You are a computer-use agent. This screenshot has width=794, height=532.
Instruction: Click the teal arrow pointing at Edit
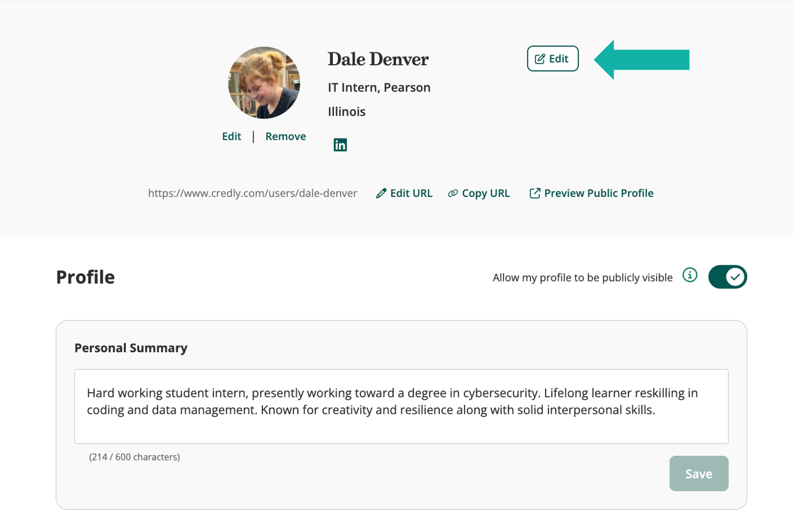point(642,60)
